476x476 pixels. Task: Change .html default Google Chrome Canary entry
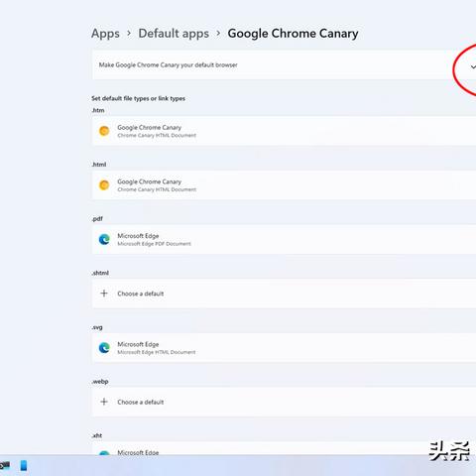click(284, 185)
